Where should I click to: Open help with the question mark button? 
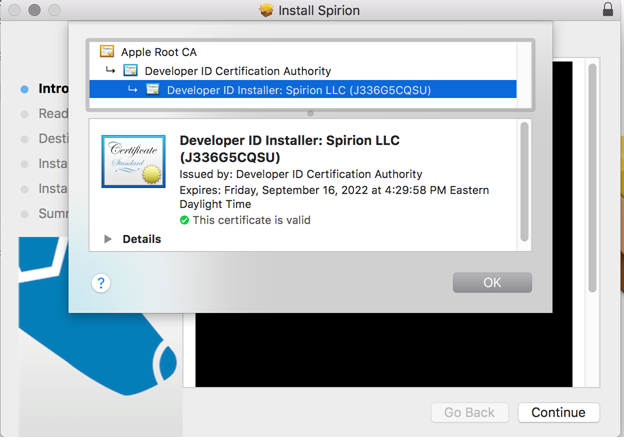pos(101,283)
